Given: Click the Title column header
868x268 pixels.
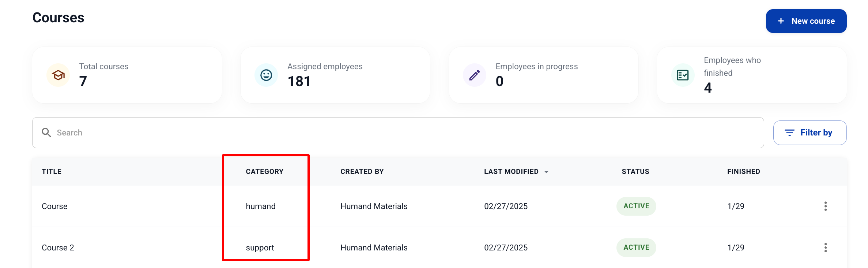Looking at the screenshot, I should 52,171.
